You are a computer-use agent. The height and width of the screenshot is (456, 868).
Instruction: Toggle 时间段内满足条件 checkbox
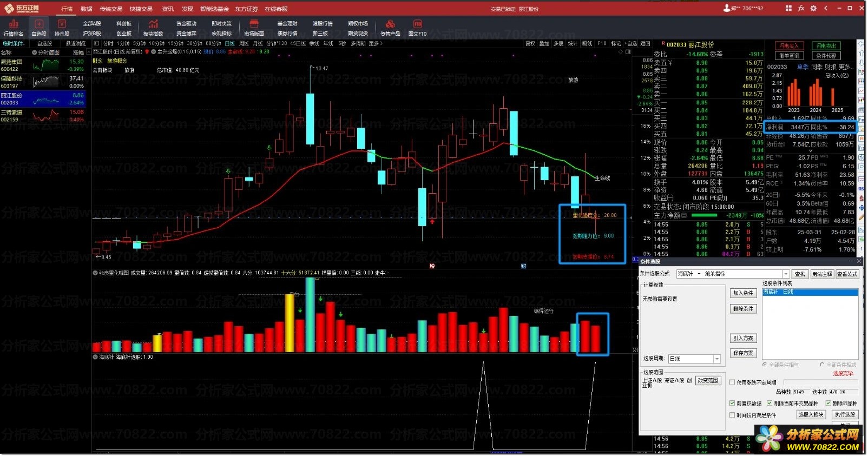pyautogui.click(x=732, y=415)
